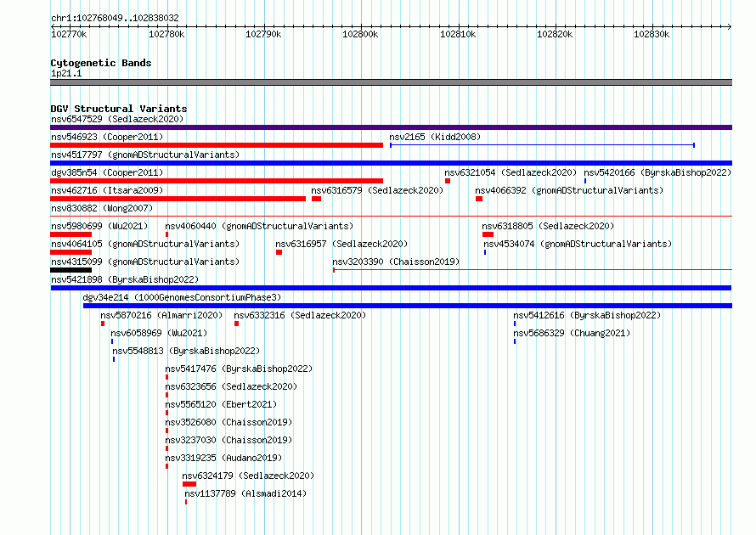Select the small blue nsv5420166 variant marker
Screen dimensions: 756x535
(585, 181)
